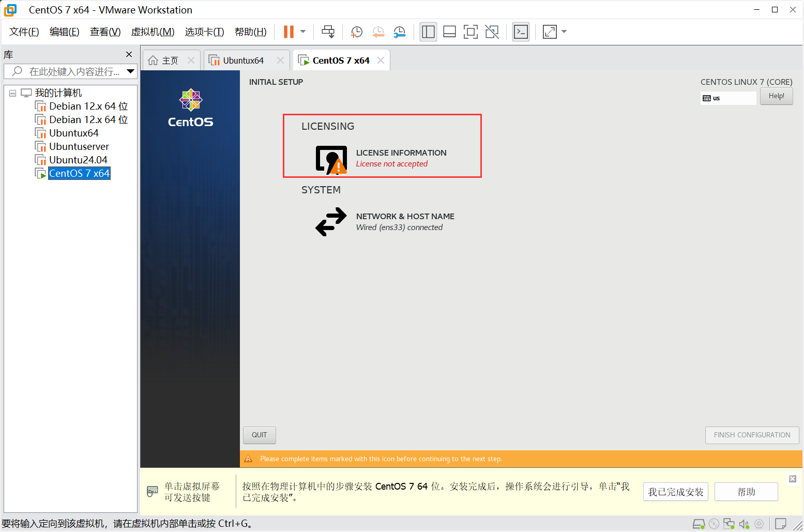Close the 库 library panel
This screenshot has width=804, height=532.
(x=129, y=54)
